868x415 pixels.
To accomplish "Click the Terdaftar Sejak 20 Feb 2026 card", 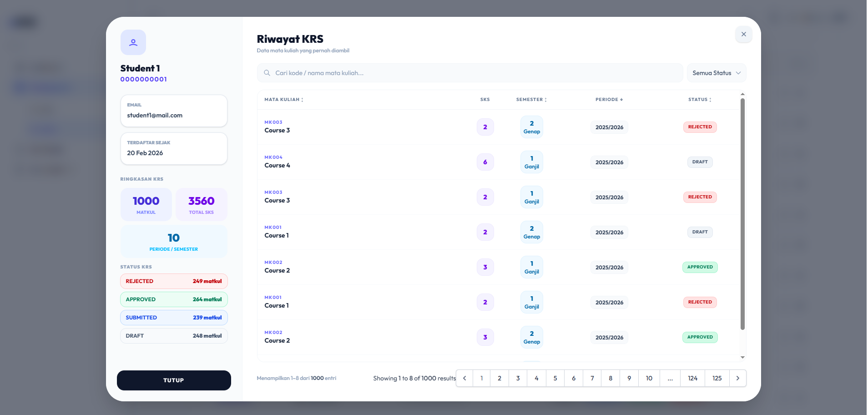I will (174, 149).
